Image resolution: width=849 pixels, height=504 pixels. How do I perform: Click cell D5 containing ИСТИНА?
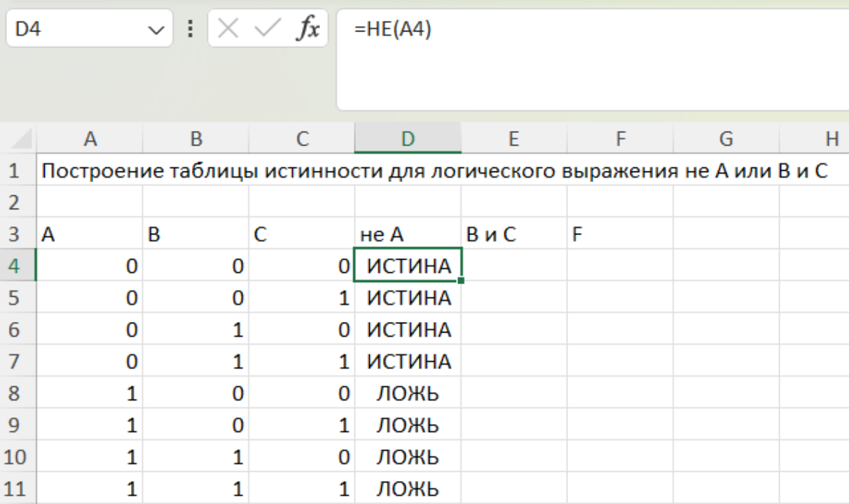click(408, 297)
